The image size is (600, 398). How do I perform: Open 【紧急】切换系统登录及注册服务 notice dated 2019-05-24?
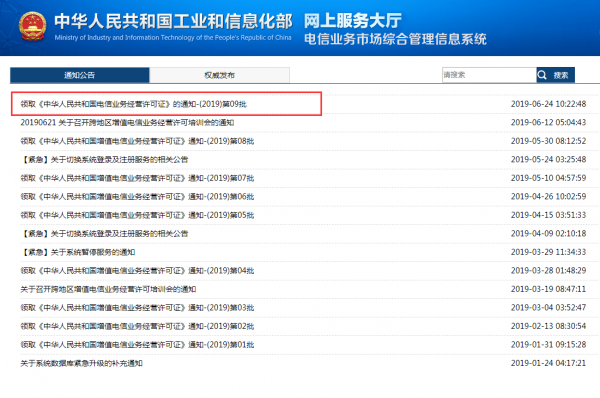point(104,159)
